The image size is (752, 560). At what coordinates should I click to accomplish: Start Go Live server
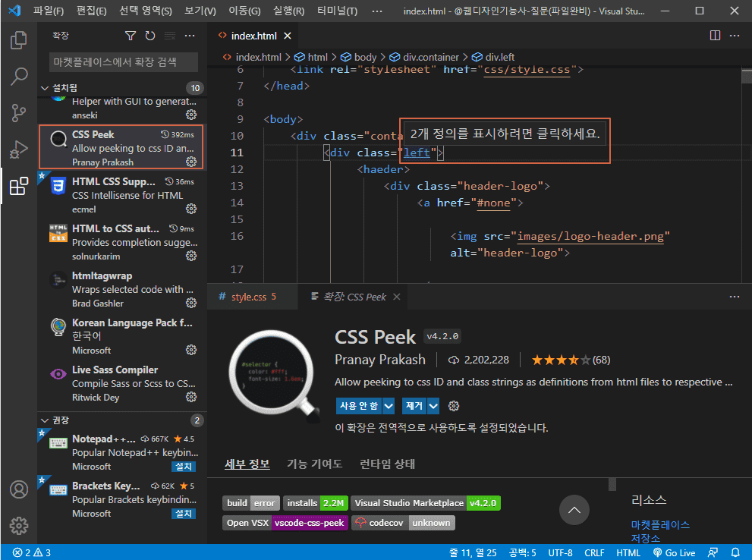click(675, 552)
